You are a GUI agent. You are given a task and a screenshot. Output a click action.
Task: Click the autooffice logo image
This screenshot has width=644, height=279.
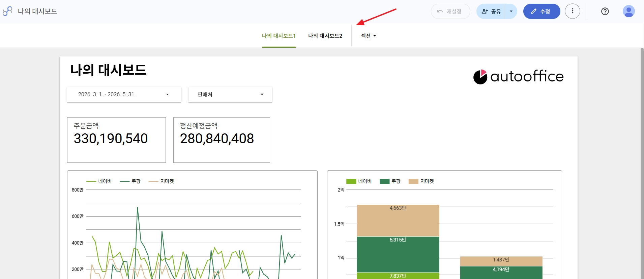(518, 77)
